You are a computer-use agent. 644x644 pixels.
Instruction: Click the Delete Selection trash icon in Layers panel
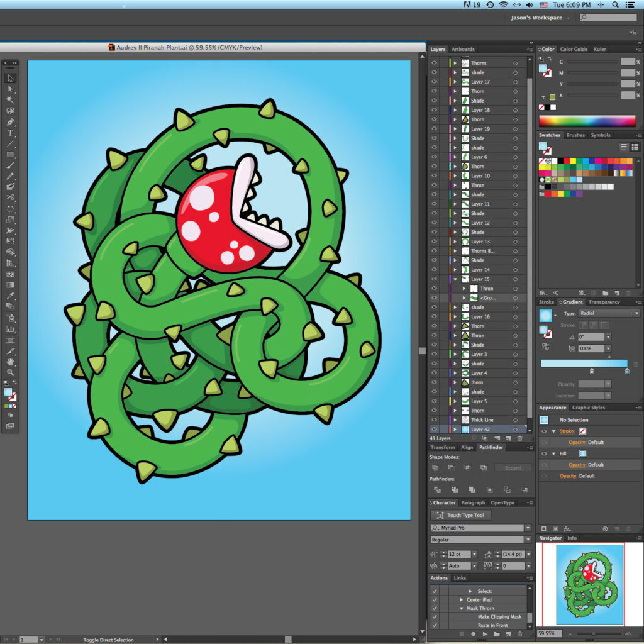point(519,438)
